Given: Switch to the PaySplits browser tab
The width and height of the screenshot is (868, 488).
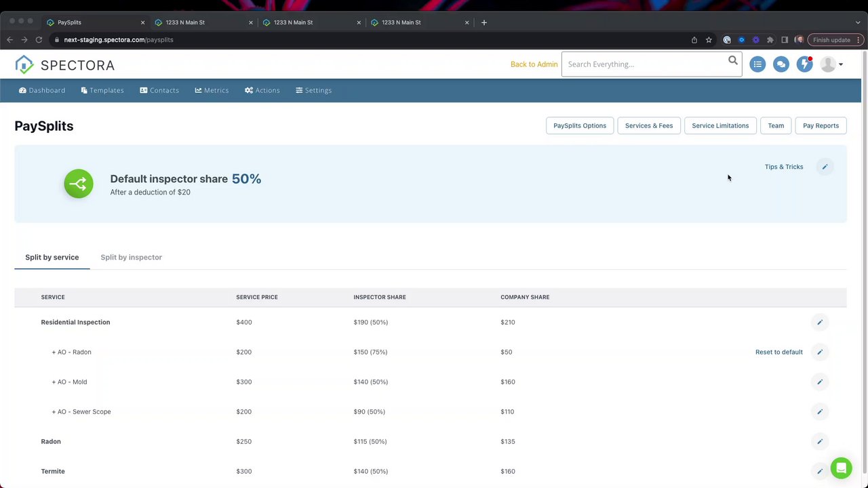Looking at the screenshot, I should [95, 22].
